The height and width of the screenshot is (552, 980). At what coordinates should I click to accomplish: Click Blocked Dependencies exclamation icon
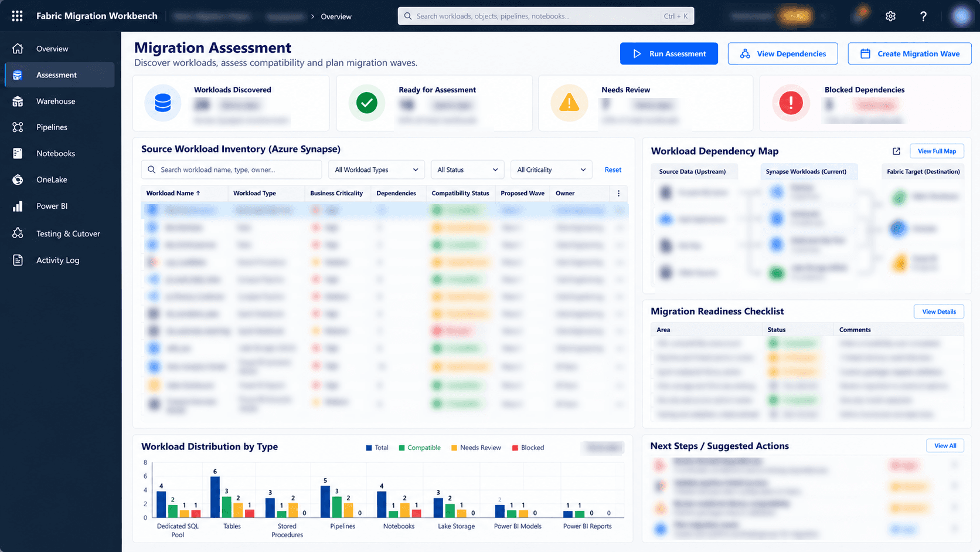point(791,103)
